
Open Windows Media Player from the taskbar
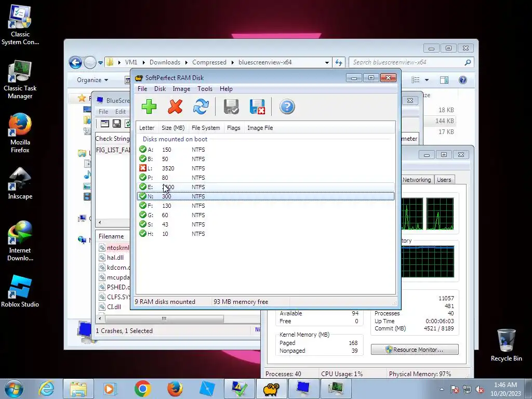tap(110, 389)
